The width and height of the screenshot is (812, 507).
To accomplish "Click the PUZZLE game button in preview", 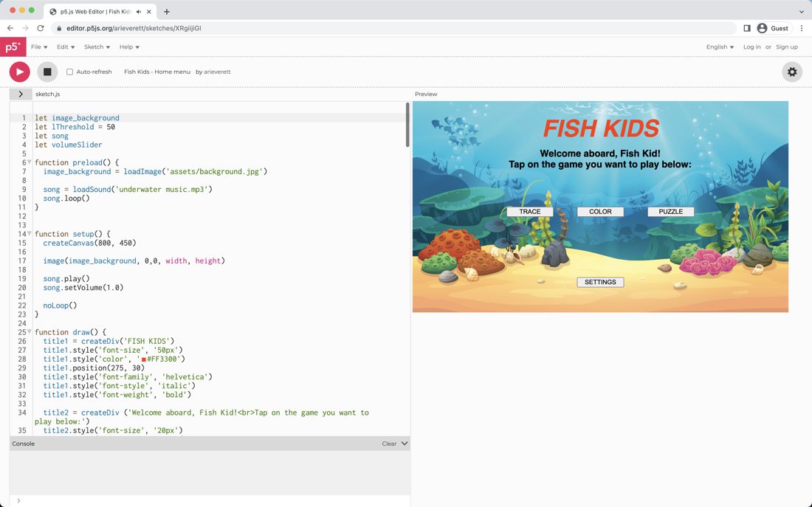I will point(670,212).
